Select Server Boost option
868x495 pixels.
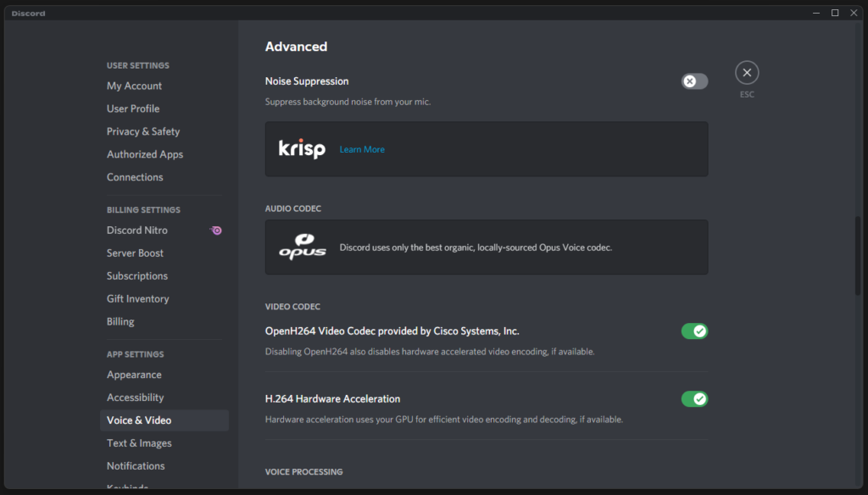tap(136, 253)
